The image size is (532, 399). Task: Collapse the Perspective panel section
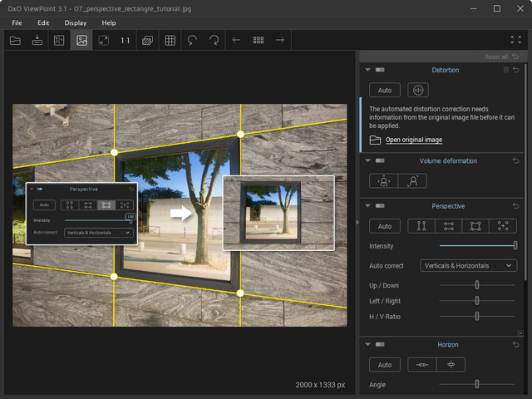(367, 206)
